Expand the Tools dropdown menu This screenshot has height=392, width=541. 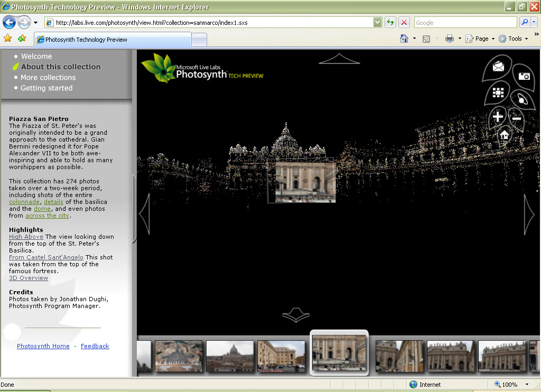pos(514,39)
